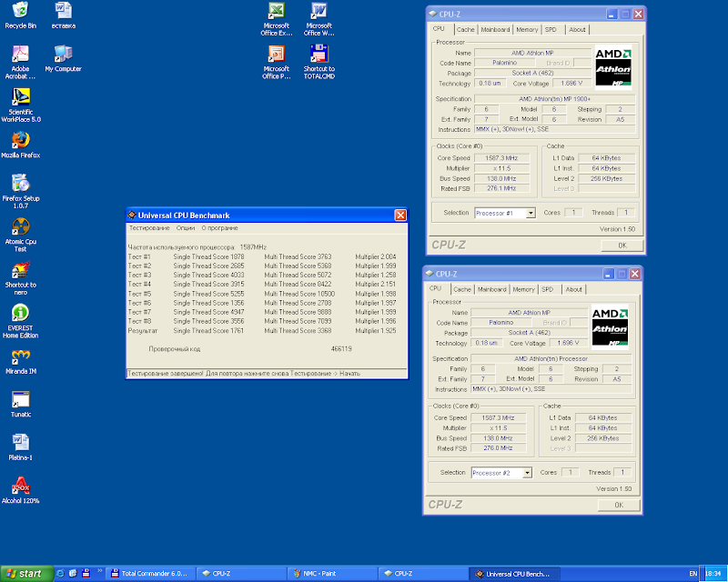Switch to the Memory tab in the Processor #2 CPU-Z window
728x582 pixels.
pos(524,289)
